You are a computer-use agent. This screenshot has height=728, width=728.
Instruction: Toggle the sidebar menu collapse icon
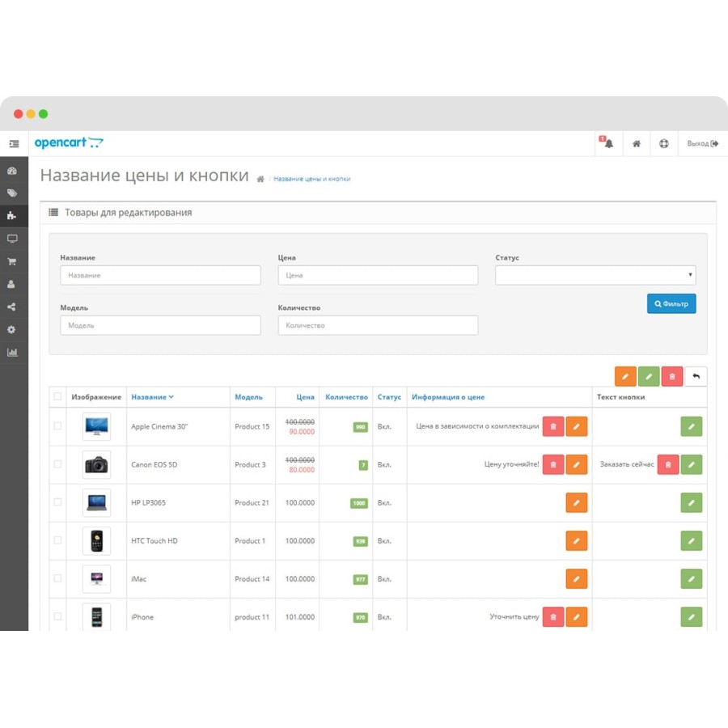pos(14,144)
